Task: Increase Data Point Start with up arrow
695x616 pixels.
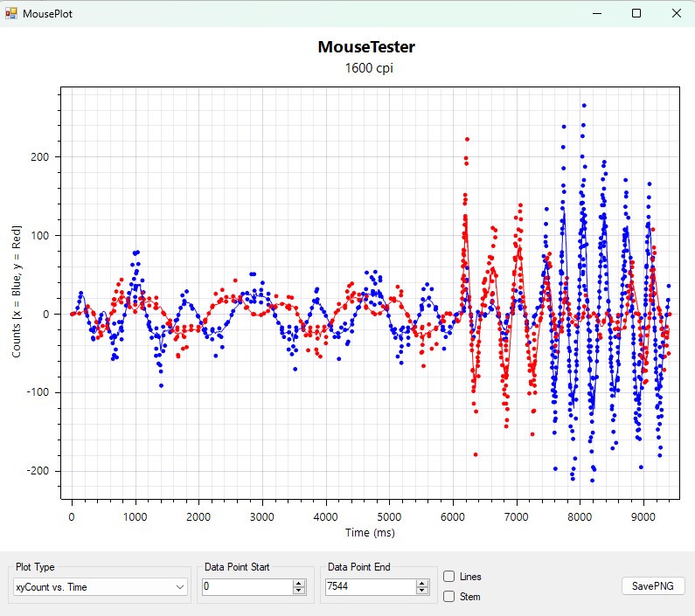Action: [299, 584]
